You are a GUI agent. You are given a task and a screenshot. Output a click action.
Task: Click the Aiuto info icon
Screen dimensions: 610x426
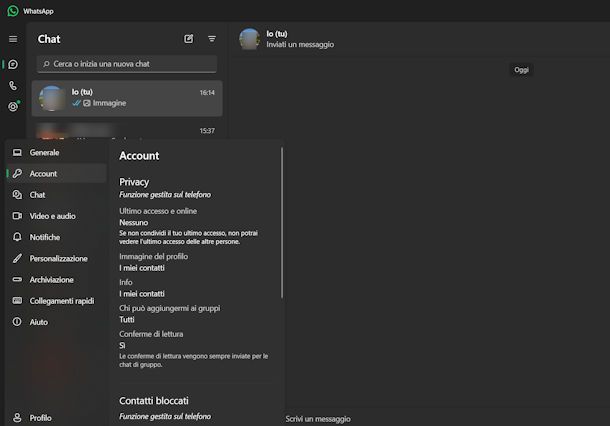(x=17, y=322)
